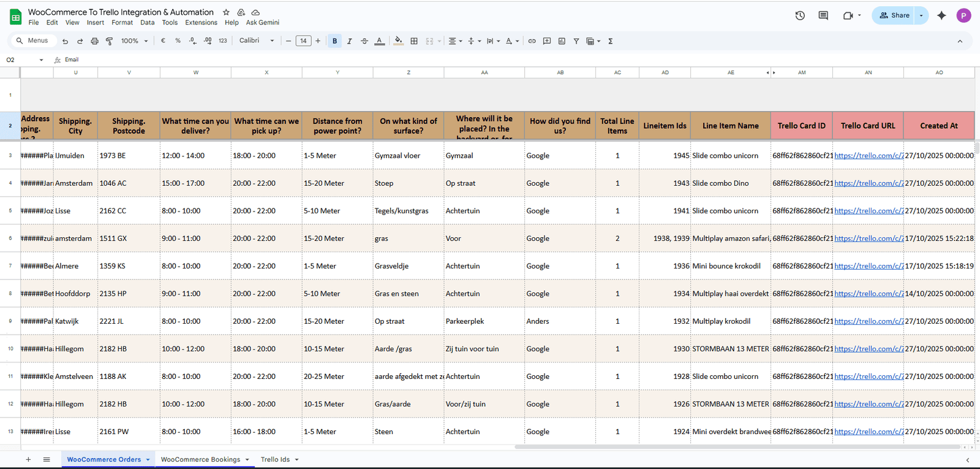This screenshot has height=469, width=980.
Task: Open more number formats (123)
Action: coord(222,41)
